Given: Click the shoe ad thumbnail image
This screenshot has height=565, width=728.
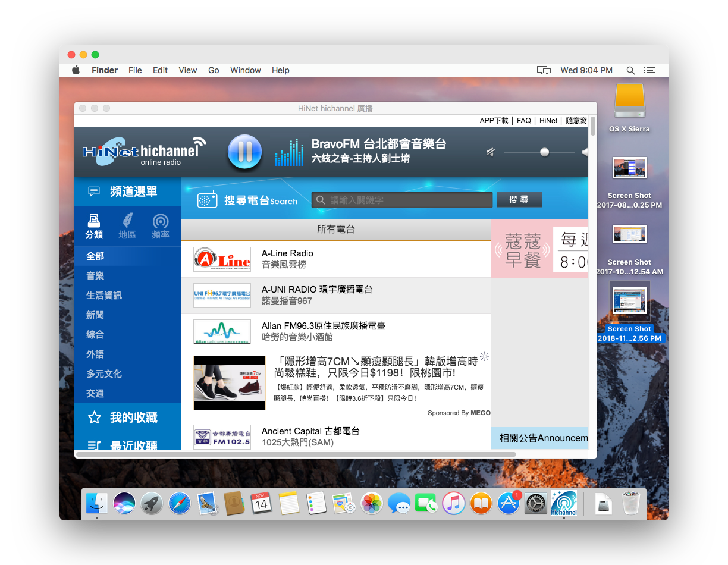Looking at the screenshot, I should pos(230,383).
